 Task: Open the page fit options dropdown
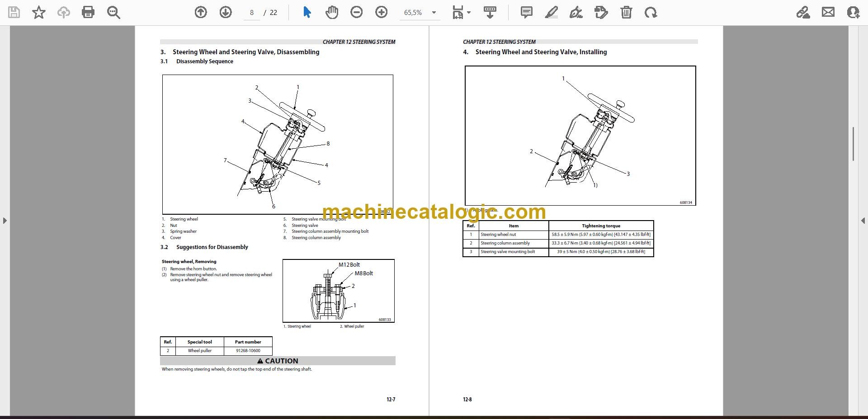pyautogui.click(x=461, y=13)
